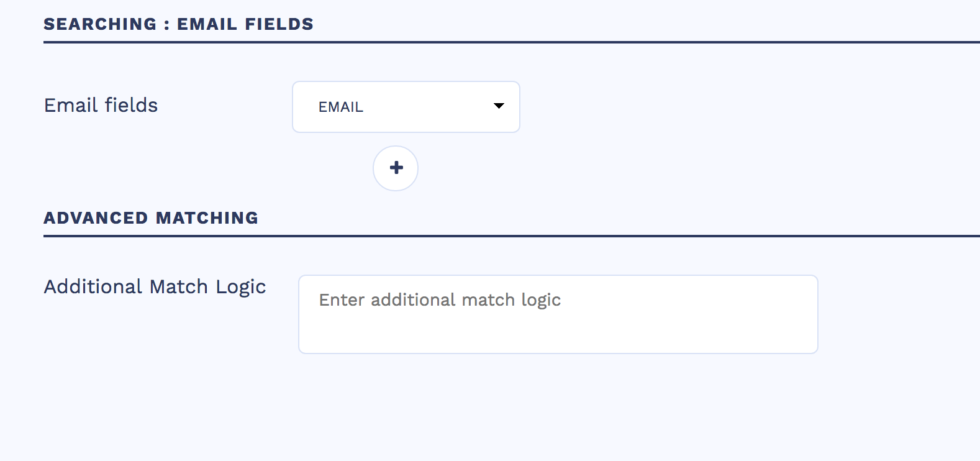Click the word 'Logic' in the field label
980x461 pixels.
(241, 287)
